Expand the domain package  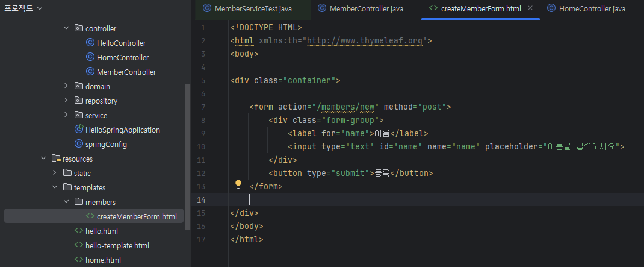(x=66, y=86)
